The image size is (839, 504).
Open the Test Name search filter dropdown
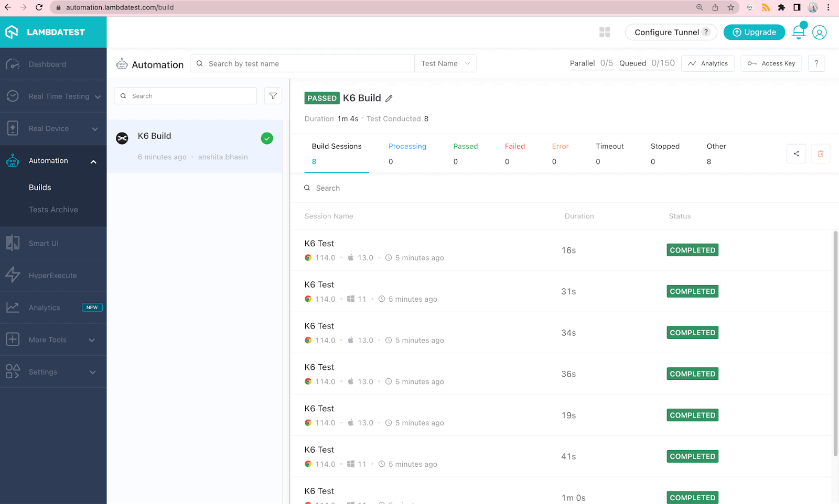pos(445,63)
